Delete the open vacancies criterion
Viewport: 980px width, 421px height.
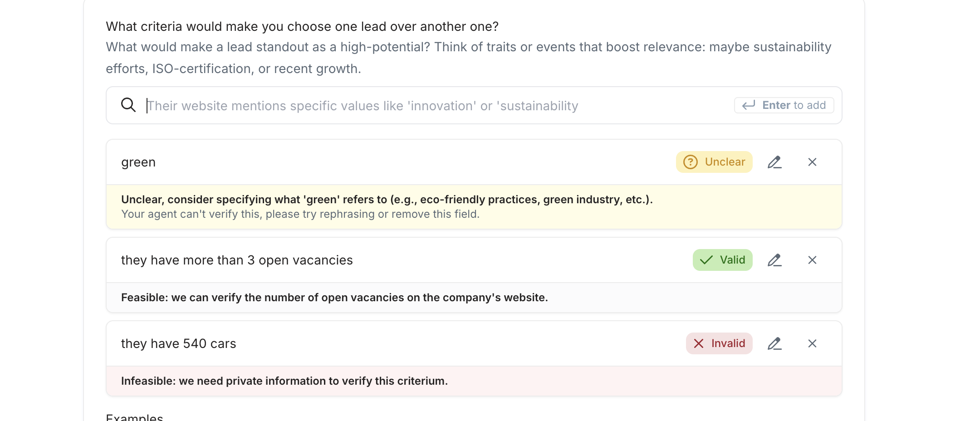pos(812,260)
